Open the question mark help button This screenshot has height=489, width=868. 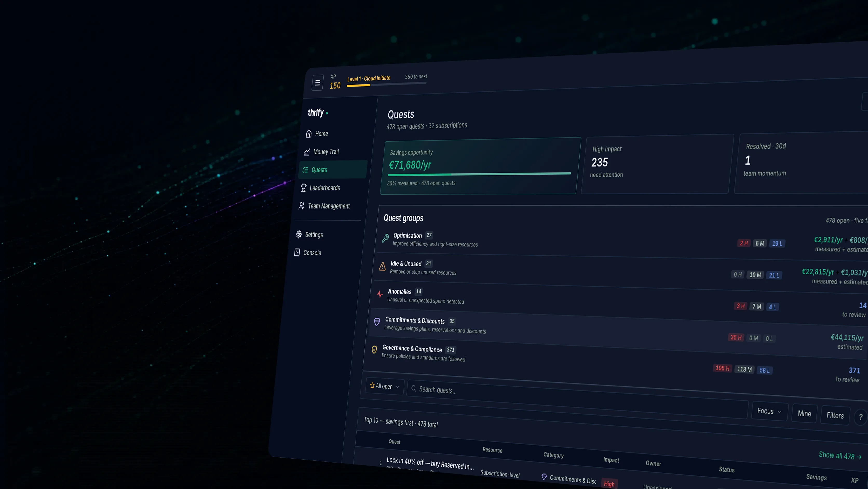pos(860,417)
